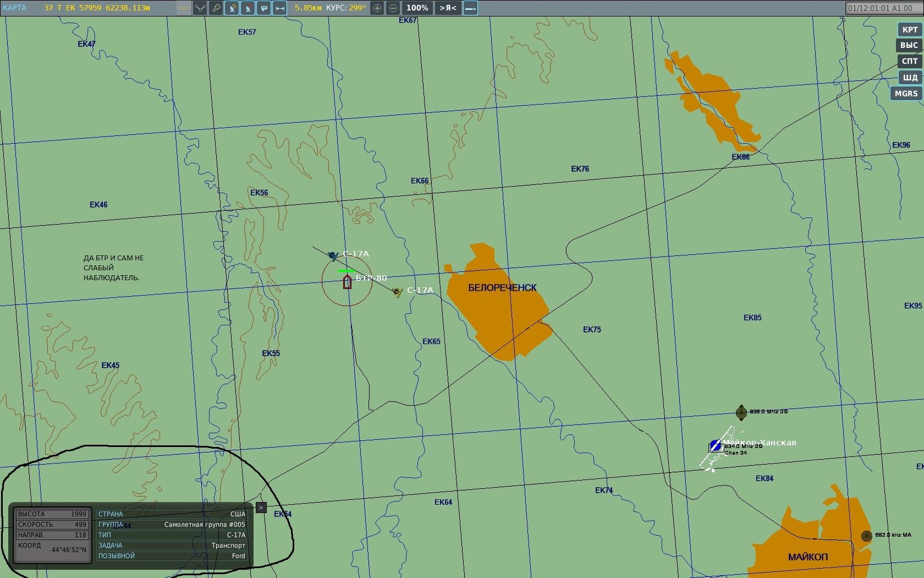This screenshot has height=578, width=924.
Task: Toggle the ruler distance measurement tool
Action: (x=280, y=8)
